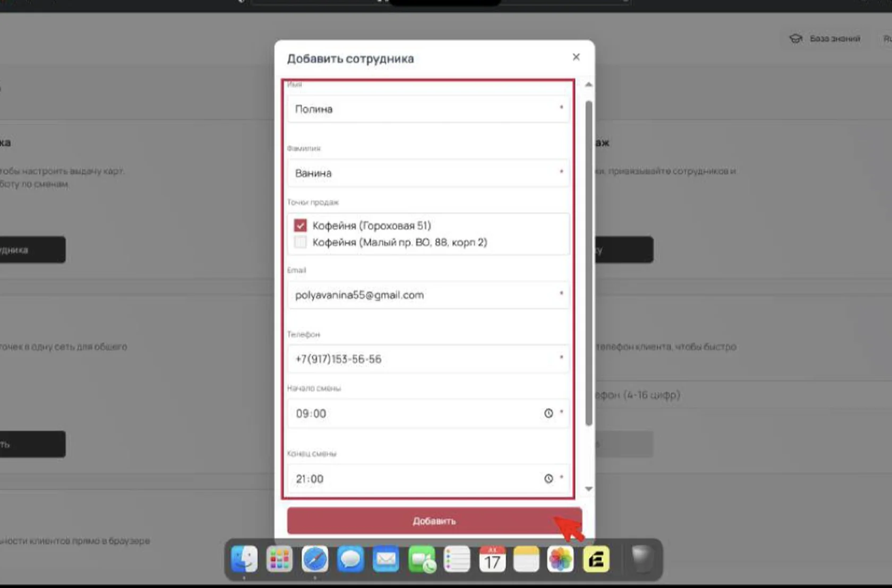892x588 pixels.
Task: Open Messages app in dock
Action: tap(350, 559)
